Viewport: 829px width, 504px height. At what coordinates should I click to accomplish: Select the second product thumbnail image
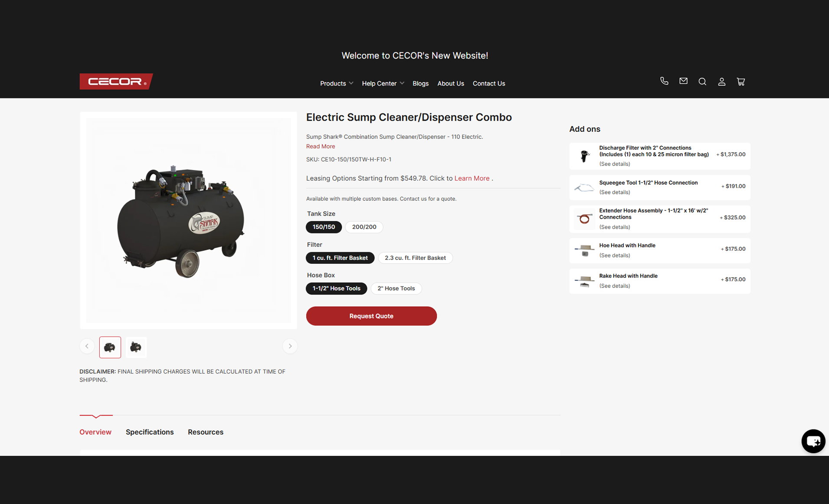(x=136, y=347)
